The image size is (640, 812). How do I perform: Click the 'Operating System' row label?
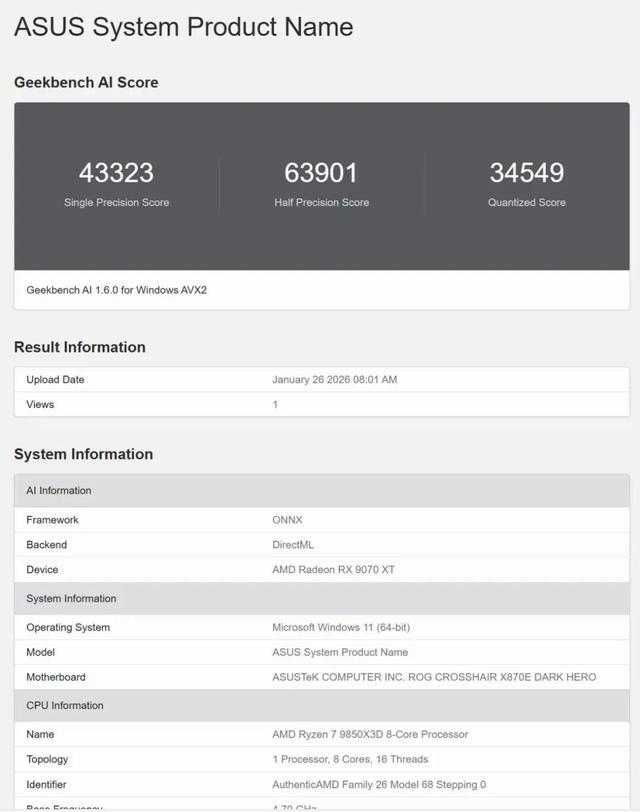[68, 628]
